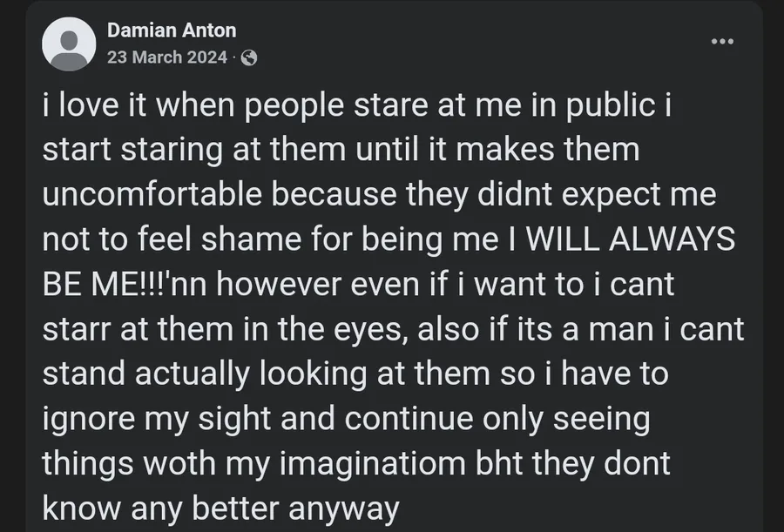Open Damian Anton's default profile picture
Image resolution: width=784 pixels, height=532 pixels.
pos(69,44)
